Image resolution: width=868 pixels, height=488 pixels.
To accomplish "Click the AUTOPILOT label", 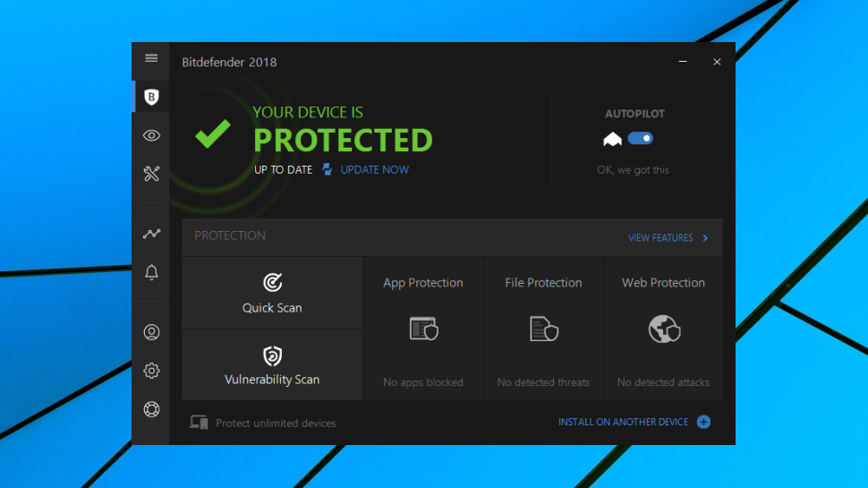I will click(x=635, y=114).
